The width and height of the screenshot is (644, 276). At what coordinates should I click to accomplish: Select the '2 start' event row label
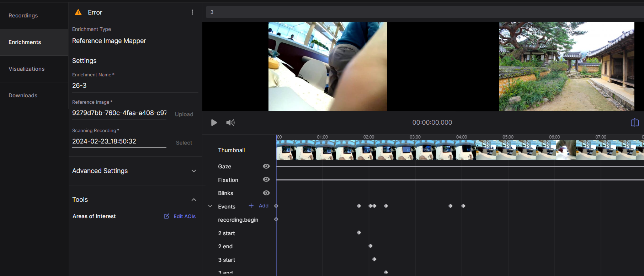[x=227, y=233]
